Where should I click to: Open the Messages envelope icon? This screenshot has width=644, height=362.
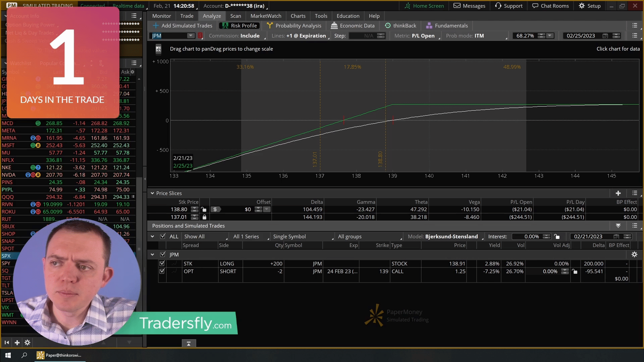[457, 6]
